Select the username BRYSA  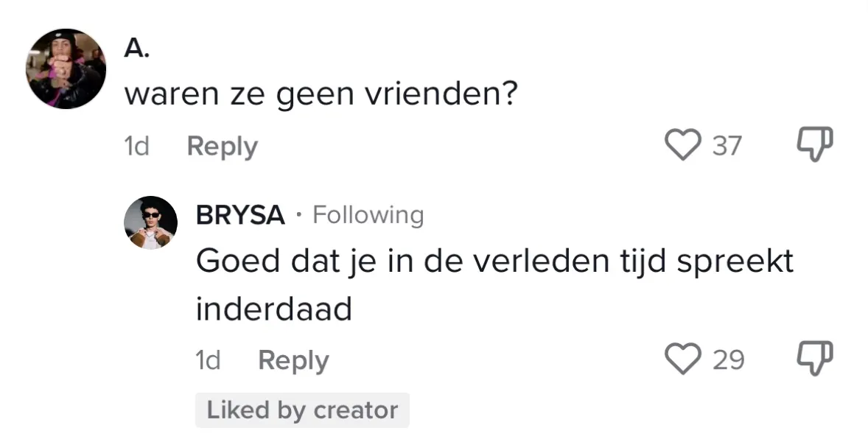240,215
